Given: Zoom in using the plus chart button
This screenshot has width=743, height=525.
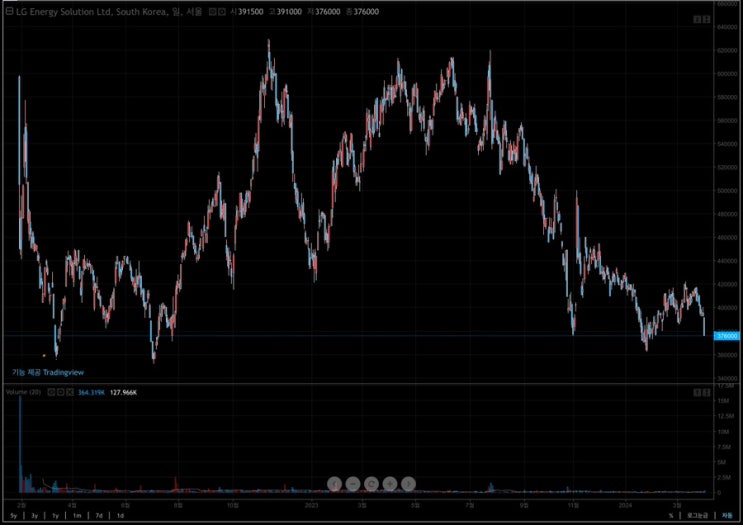Looking at the screenshot, I should point(390,483).
